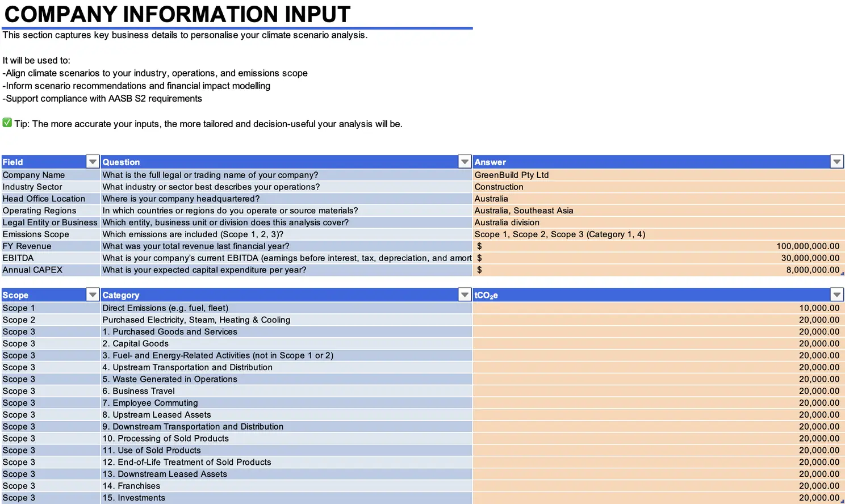The width and height of the screenshot is (845, 504).
Task: Open the Question column filter dropdown
Action: click(x=465, y=162)
